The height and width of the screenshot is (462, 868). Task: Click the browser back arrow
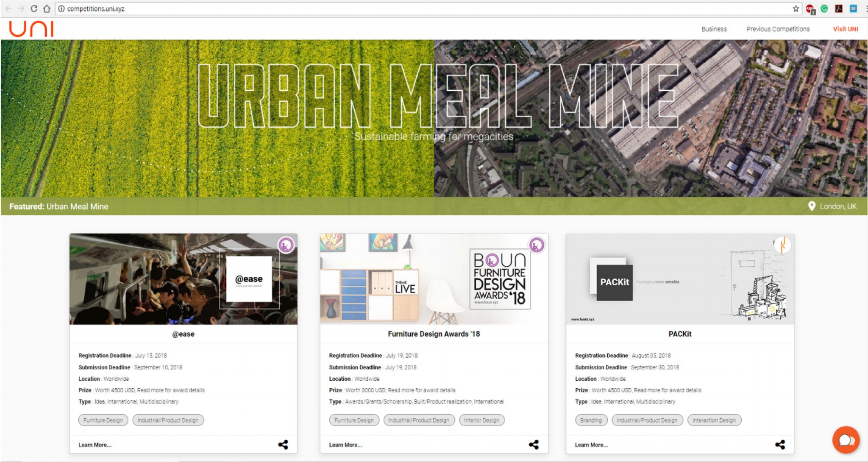(8, 8)
